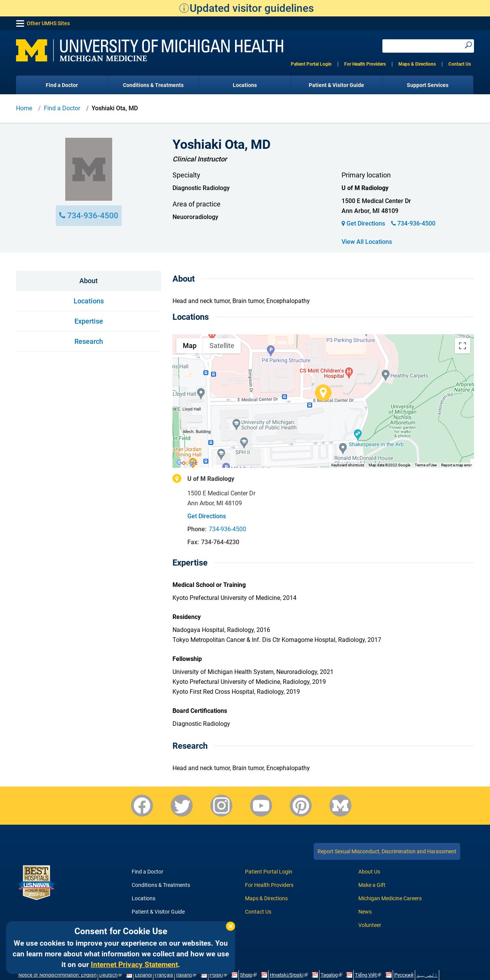The width and height of the screenshot is (490, 980).
Task: Call 734-936-4500 using the button under the photo
Action: coord(89,216)
